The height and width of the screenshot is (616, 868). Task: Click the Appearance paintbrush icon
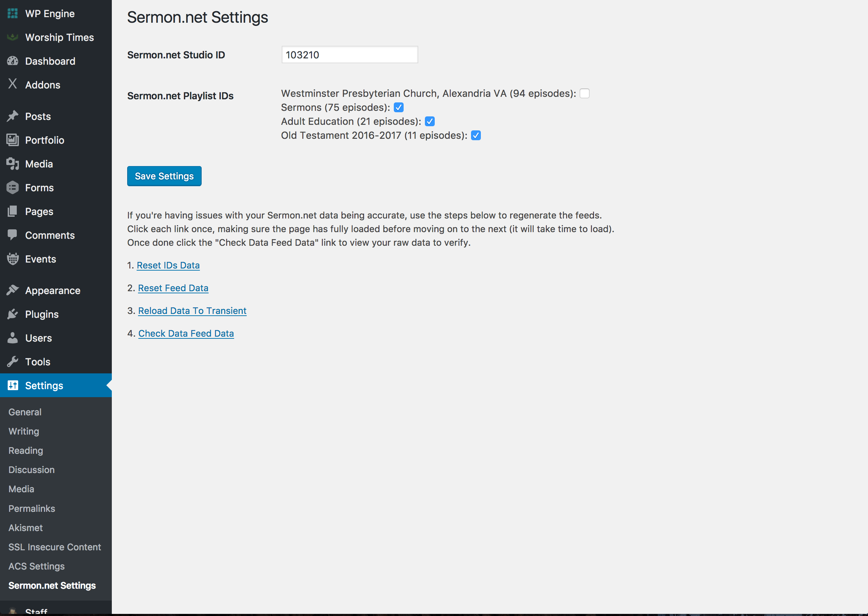[x=13, y=290]
